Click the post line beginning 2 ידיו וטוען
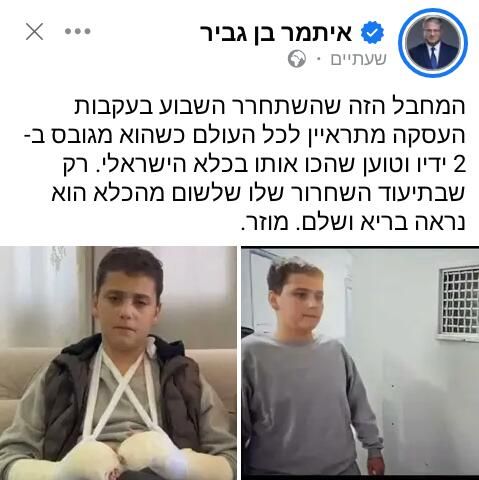Viewport: 479px width, 480px height. point(264,165)
